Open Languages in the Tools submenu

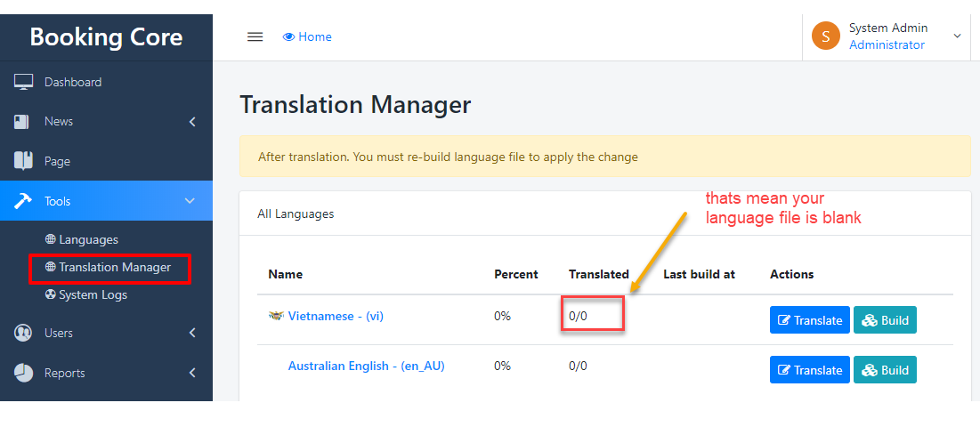[88, 239]
